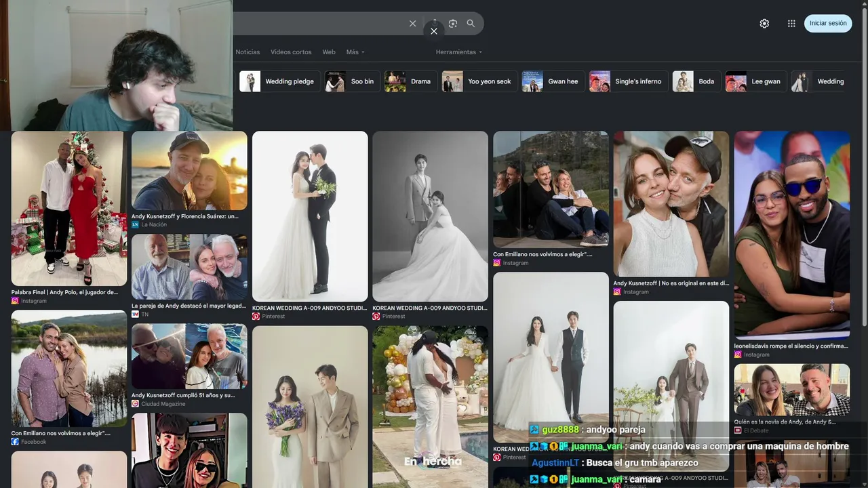
Task: Click Instagram icon under No es original caption
Action: click(x=617, y=292)
